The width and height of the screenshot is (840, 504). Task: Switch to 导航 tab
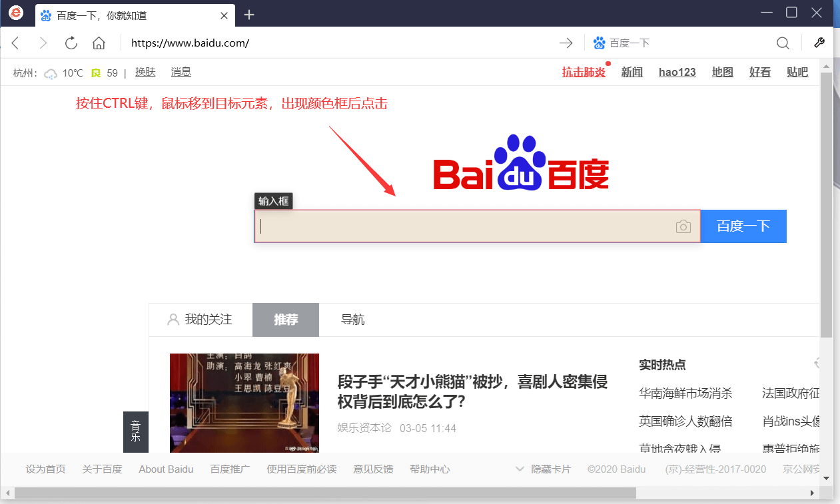click(353, 320)
